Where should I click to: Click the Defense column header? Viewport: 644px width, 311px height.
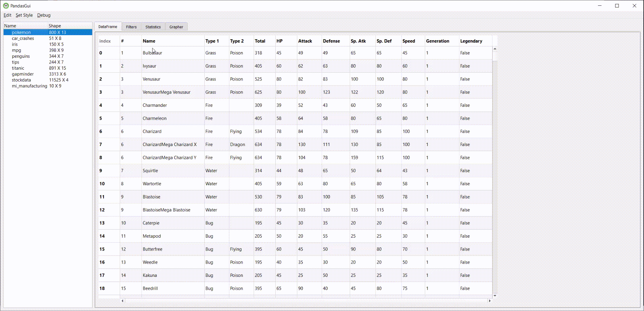pos(336,41)
